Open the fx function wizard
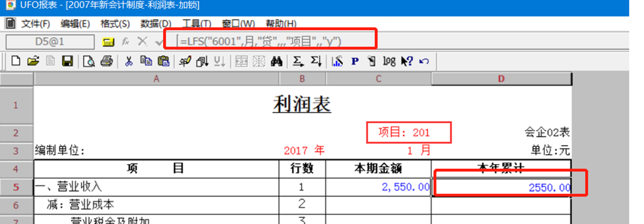This screenshot has height=224, width=644. point(126,42)
